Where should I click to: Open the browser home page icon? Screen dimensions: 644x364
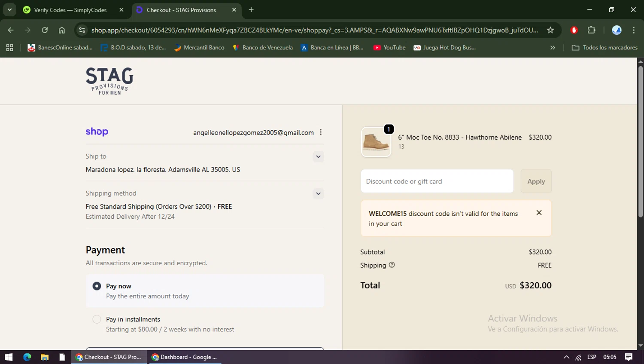pos(62,30)
